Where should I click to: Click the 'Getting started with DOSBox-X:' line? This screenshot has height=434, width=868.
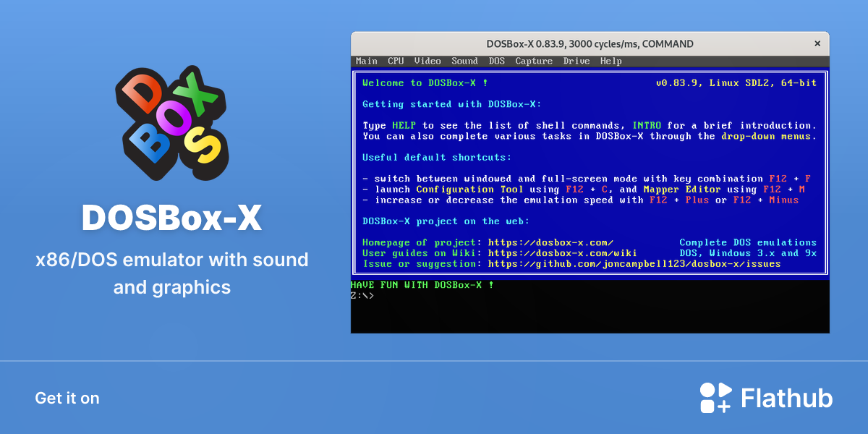tap(452, 104)
